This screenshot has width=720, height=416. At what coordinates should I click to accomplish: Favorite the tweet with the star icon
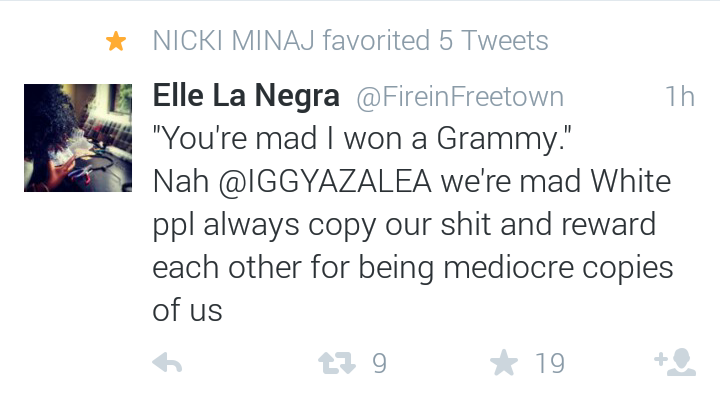click(x=504, y=362)
